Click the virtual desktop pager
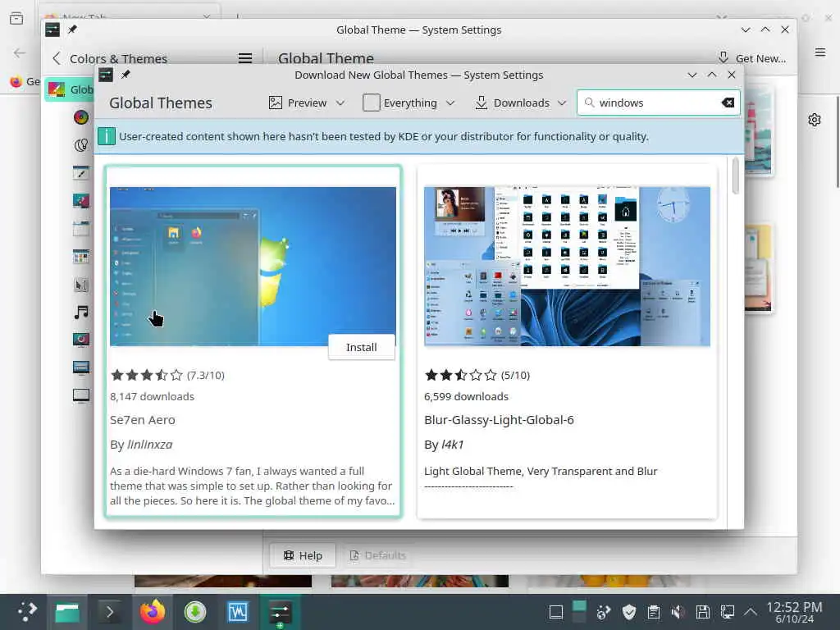Image resolution: width=840 pixels, height=630 pixels. pyautogui.click(x=579, y=612)
